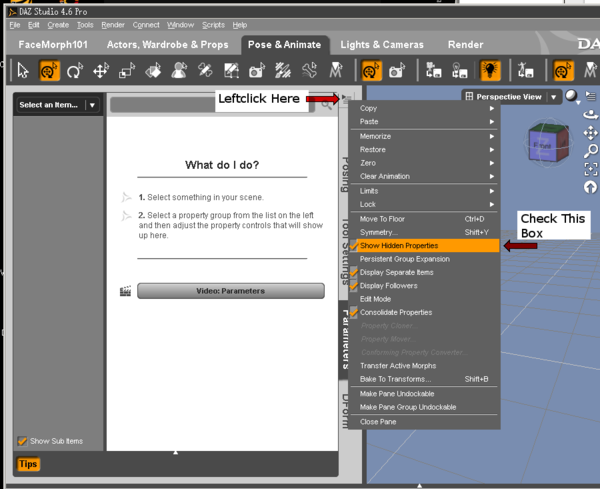
Task: Click the camera icon right of the orange universal icon
Action: 397,71
